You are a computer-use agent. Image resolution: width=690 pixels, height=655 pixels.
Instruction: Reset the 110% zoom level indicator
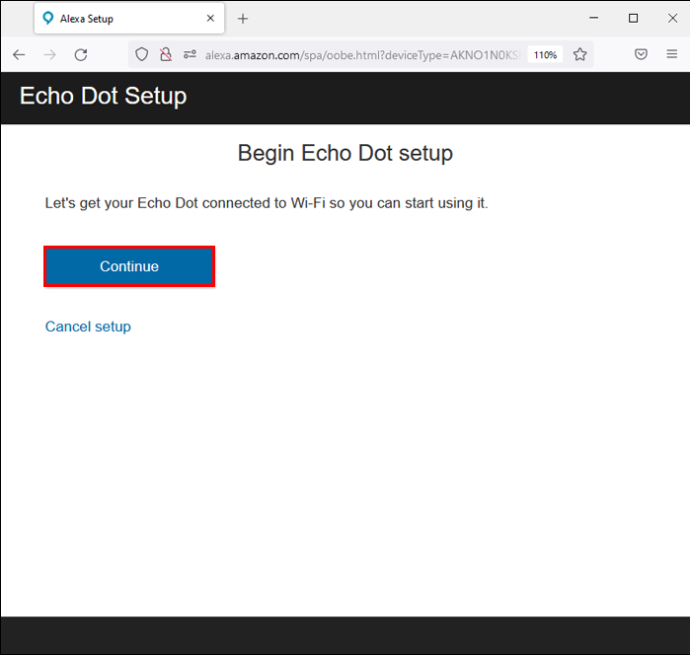pyautogui.click(x=545, y=55)
